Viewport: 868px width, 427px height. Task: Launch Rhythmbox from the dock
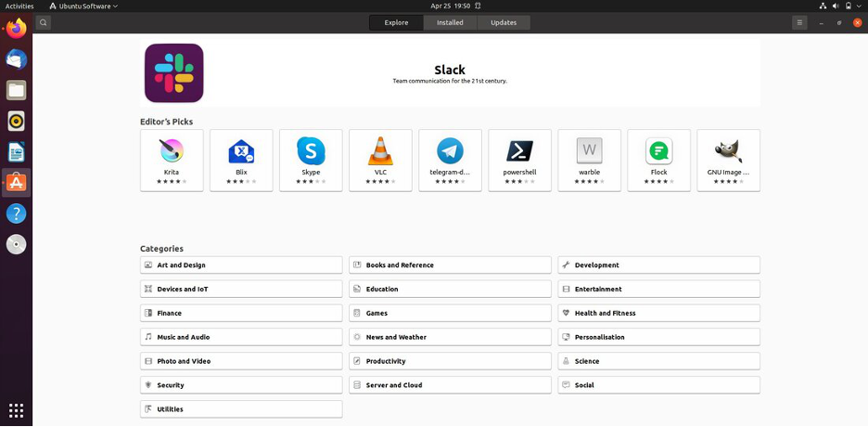point(16,121)
